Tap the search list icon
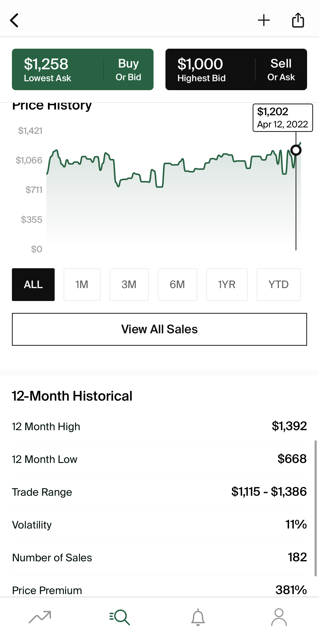319x644 pixels. coord(120,617)
